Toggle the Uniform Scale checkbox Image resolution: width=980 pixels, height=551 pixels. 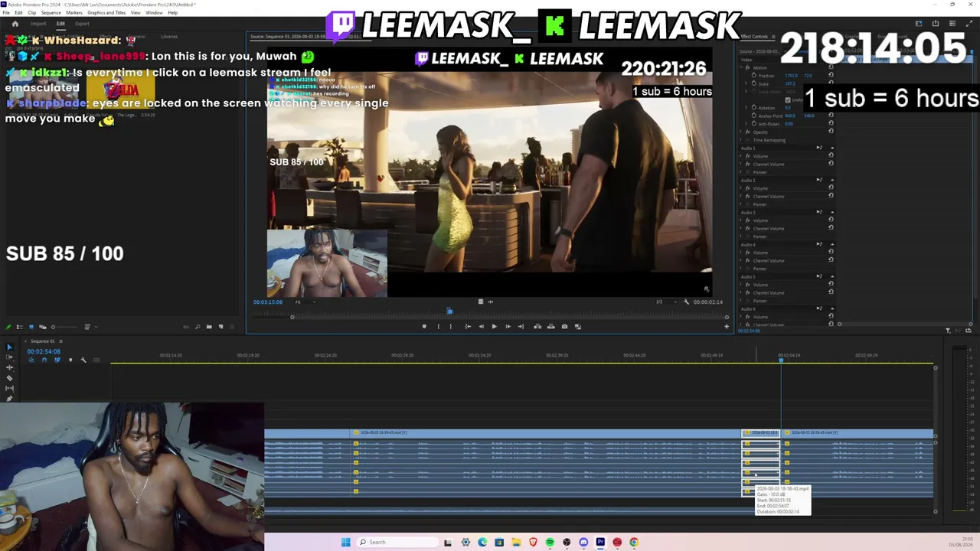point(788,100)
